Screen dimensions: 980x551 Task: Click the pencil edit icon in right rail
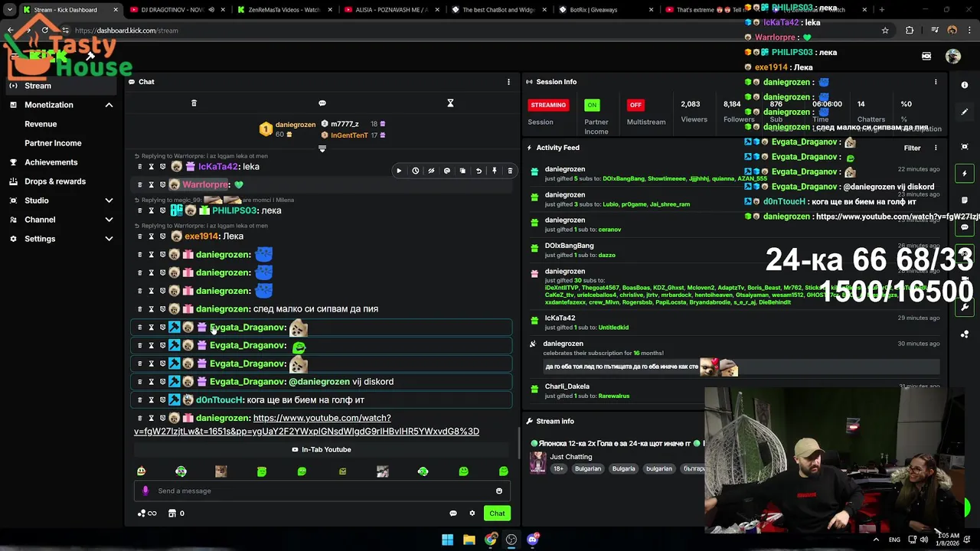click(965, 112)
